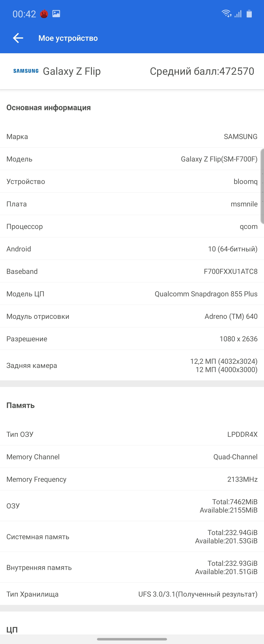The height and width of the screenshot is (644, 264).
Task: Tap the back arrow icon
Action: click(x=18, y=38)
